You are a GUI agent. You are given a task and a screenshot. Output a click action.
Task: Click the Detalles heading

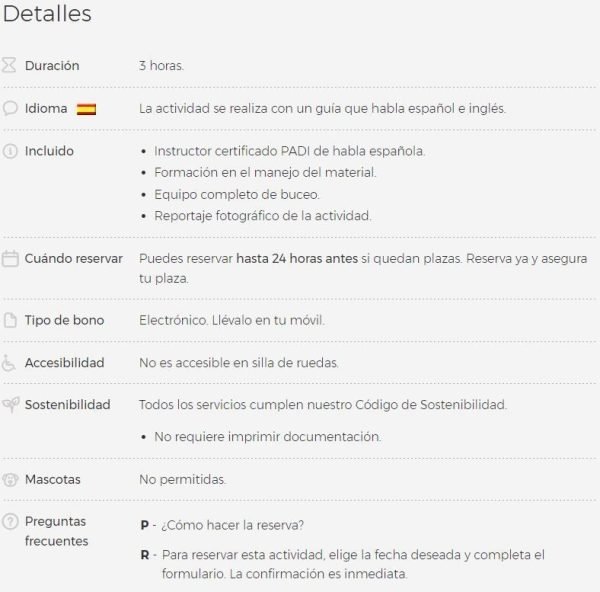click(x=47, y=14)
